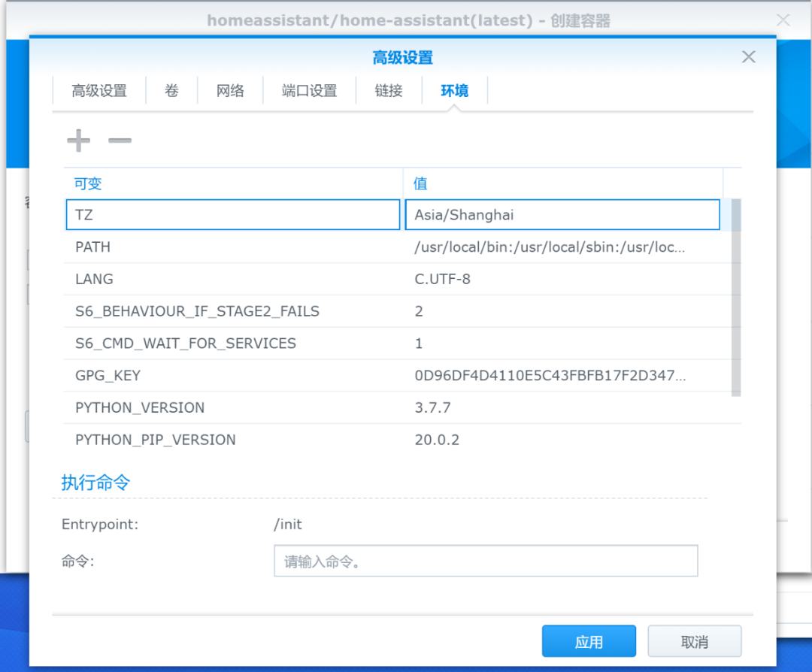The image size is (812, 672).
Task: Apply settings with the 应用 button
Action: 589,641
